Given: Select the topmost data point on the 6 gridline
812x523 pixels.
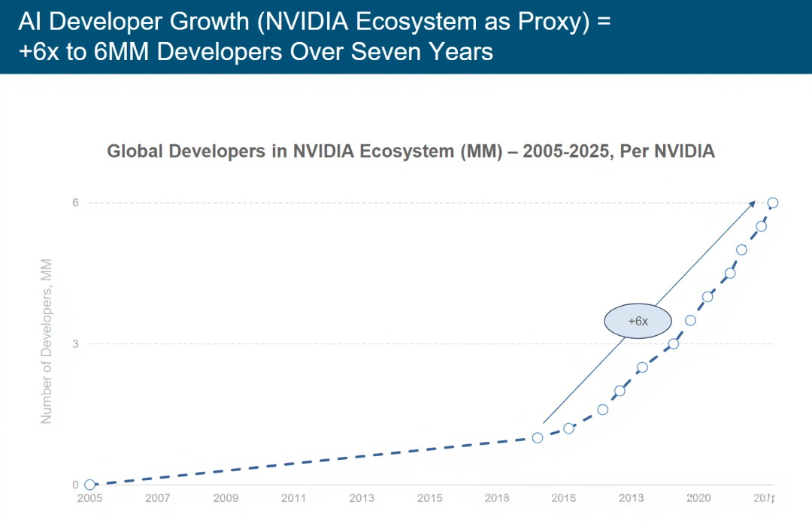Looking at the screenshot, I should (773, 202).
